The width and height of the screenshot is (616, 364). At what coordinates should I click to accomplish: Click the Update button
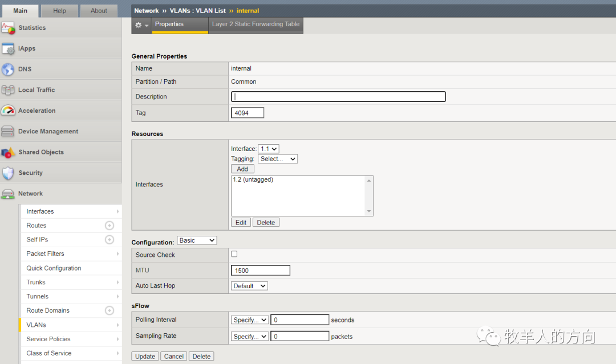pos(145,357)
